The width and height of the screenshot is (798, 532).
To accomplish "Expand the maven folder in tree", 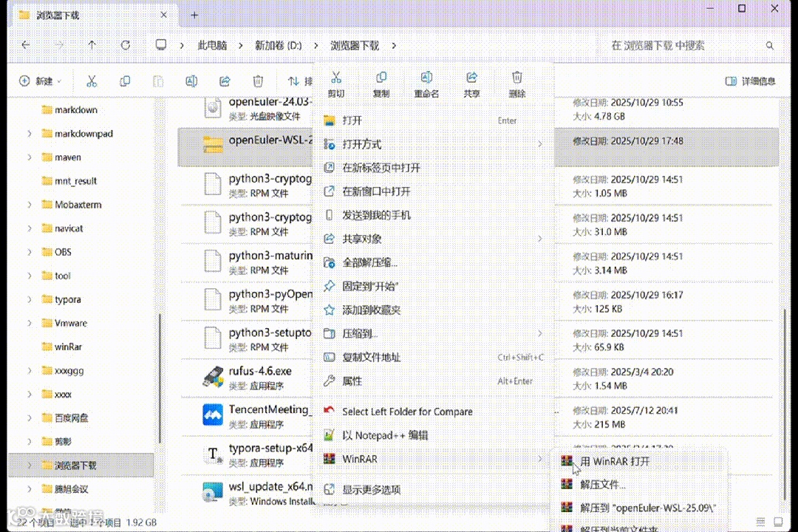I will (30, 157).
